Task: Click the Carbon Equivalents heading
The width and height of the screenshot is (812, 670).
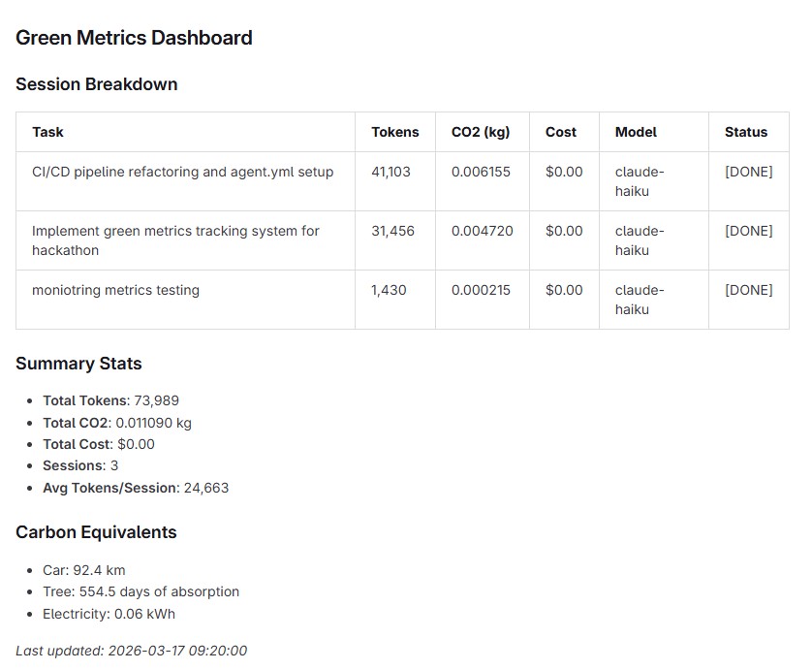Action: tap(96, 532)
